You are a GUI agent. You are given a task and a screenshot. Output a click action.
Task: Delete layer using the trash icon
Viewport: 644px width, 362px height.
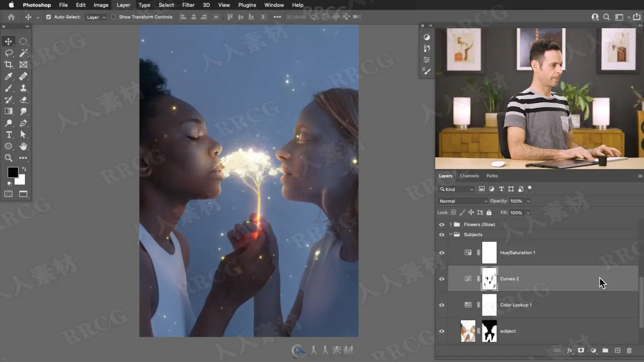[629, 350]
